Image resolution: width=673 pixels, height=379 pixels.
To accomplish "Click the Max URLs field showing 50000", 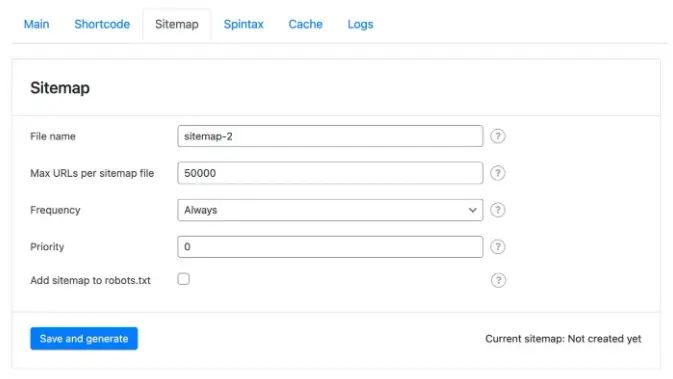I will 330,173.
